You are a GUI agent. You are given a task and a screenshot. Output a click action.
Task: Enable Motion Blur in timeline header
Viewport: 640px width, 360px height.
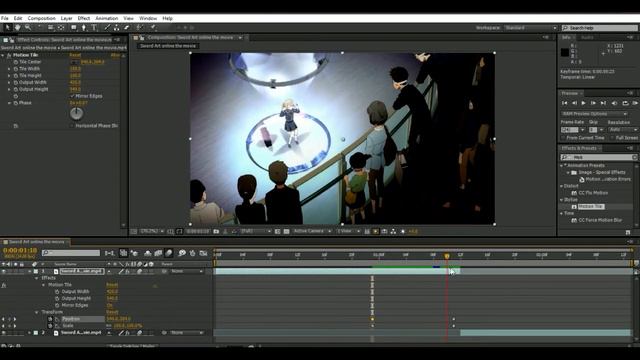click(169, 253)
